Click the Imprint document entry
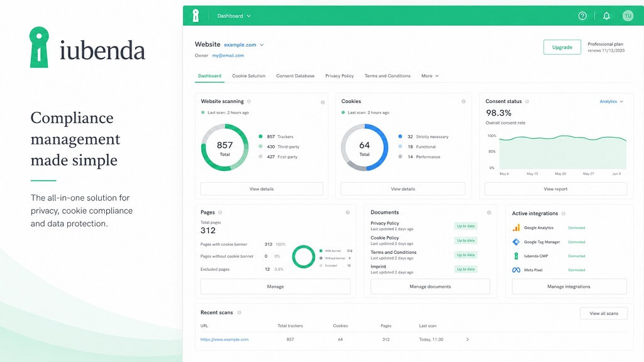 [392, 269]
